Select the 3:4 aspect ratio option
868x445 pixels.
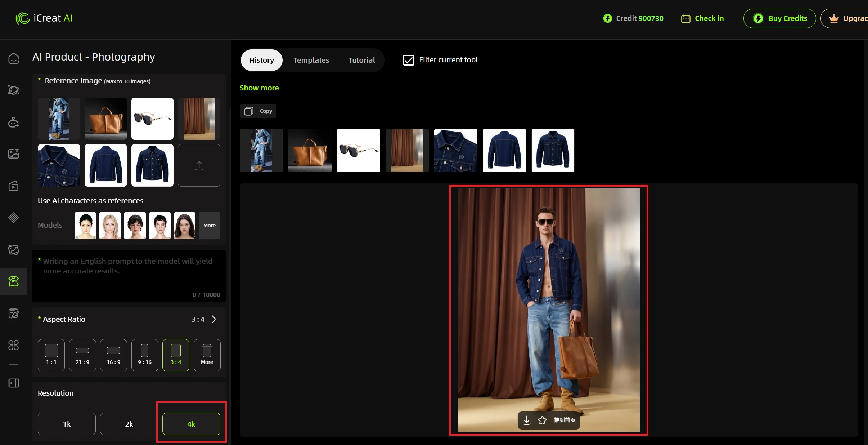(176, 355)
